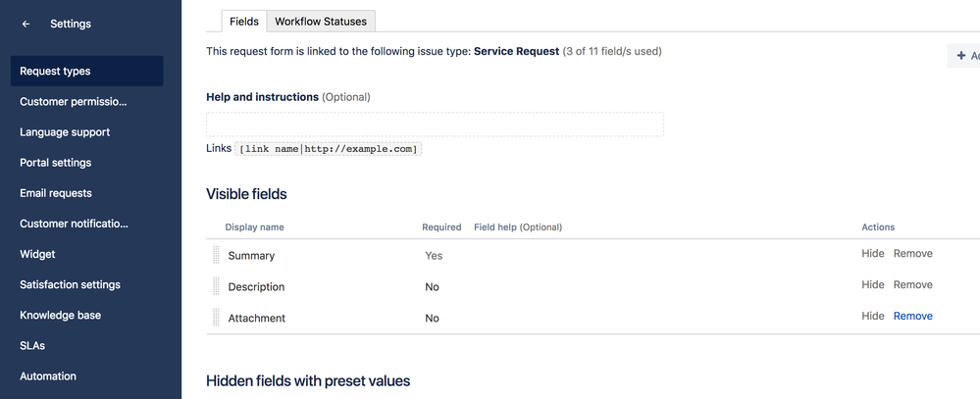Open Portal settings page

coord(56,163)
